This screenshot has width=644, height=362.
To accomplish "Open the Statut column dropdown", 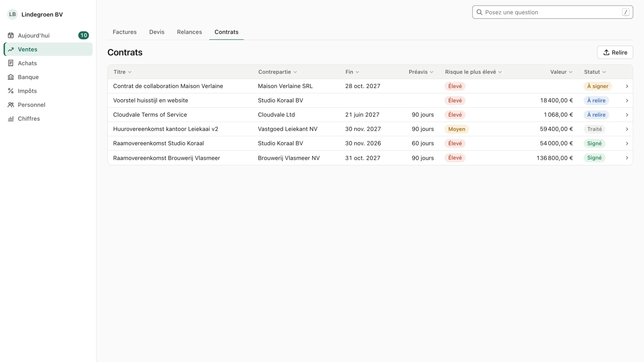I will pos(595,72).
